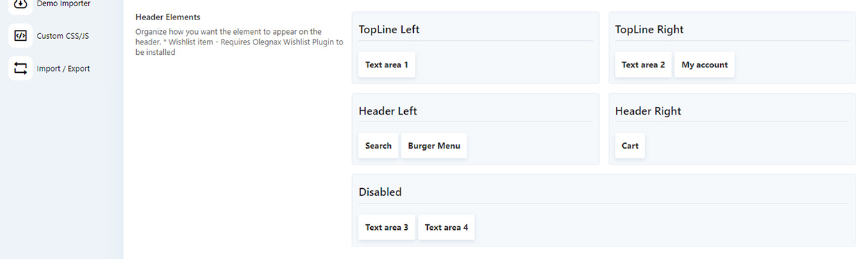Click the TopLine Left section title
The width and height of the screenshot is (868, 259).
coord(389,30)
